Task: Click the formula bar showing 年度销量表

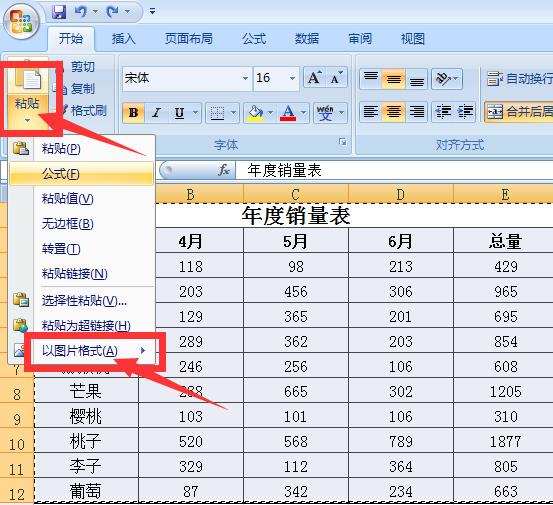Action: [394, 171]
